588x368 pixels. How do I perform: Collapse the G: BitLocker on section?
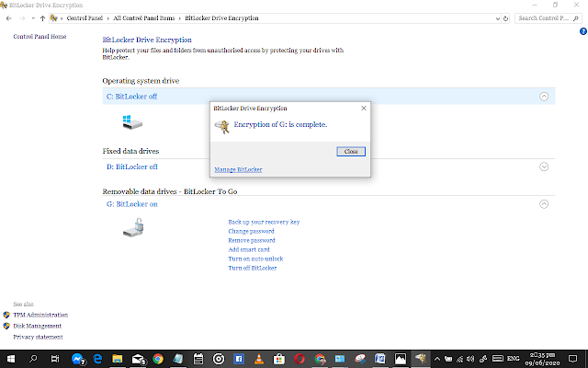coord(544,204)
